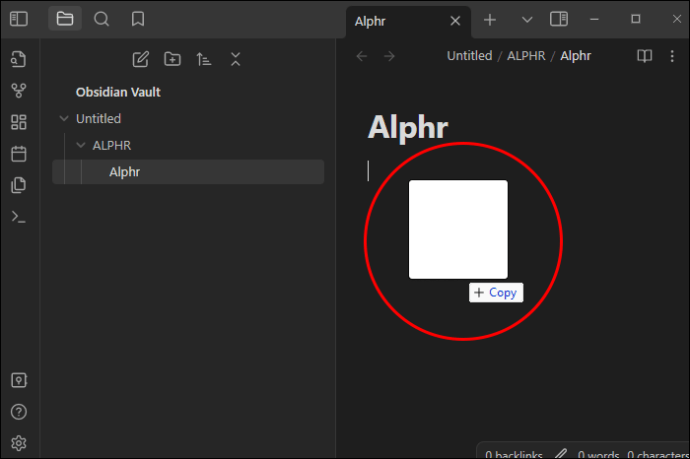Click the 0 backlinks status item

pos(514,454)
